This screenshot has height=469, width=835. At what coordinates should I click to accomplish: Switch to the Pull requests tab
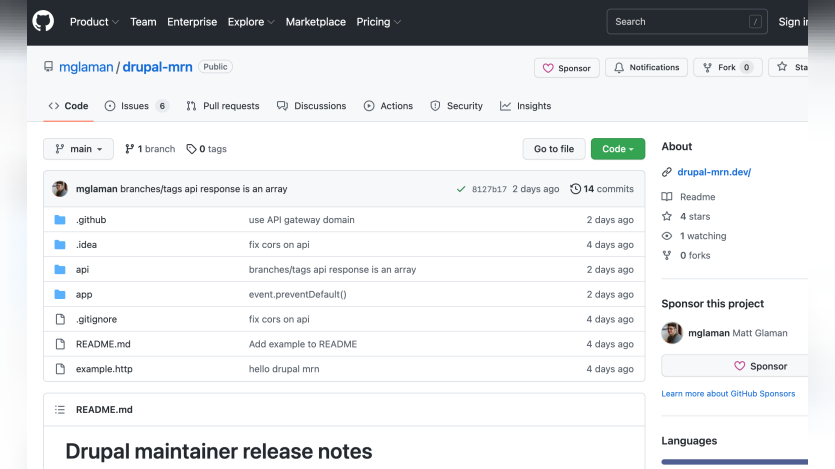point(223,106)
